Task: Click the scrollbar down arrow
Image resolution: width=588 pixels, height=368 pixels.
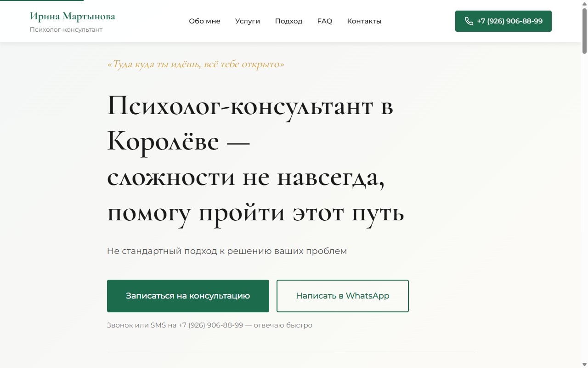Action: coord(584,364)
